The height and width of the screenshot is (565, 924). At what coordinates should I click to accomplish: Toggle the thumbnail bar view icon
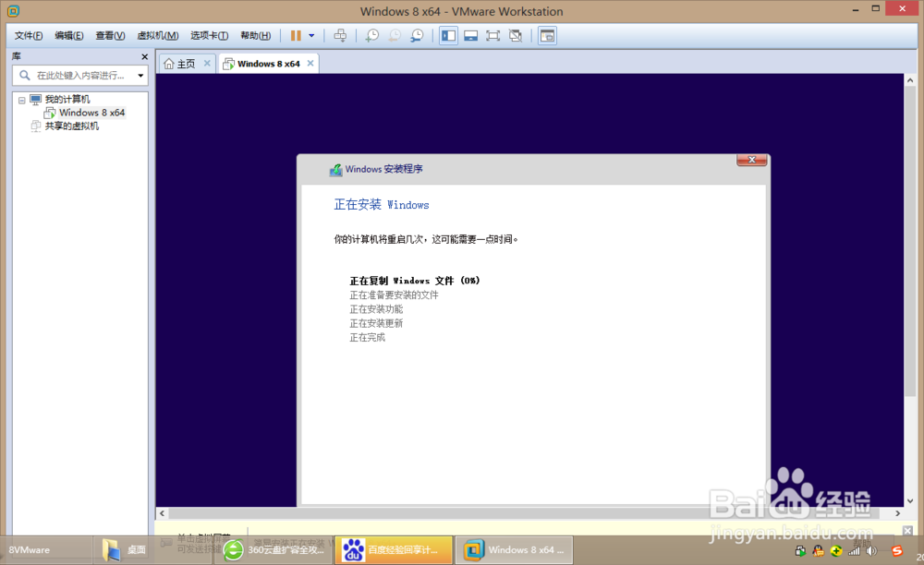point(470,36)
